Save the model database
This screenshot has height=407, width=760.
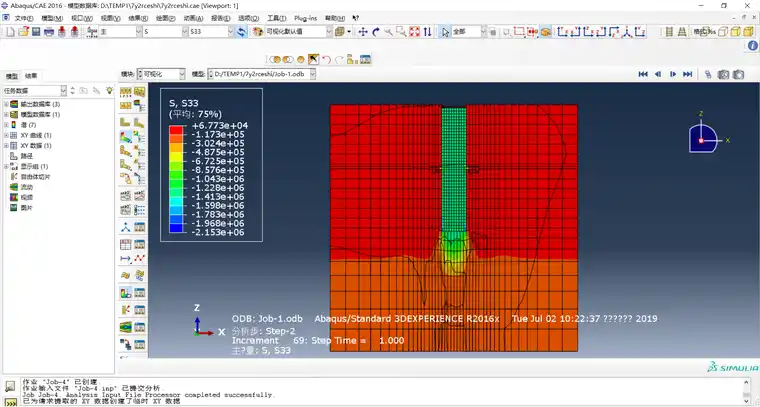pyautogui.click(x=36, y=32)
